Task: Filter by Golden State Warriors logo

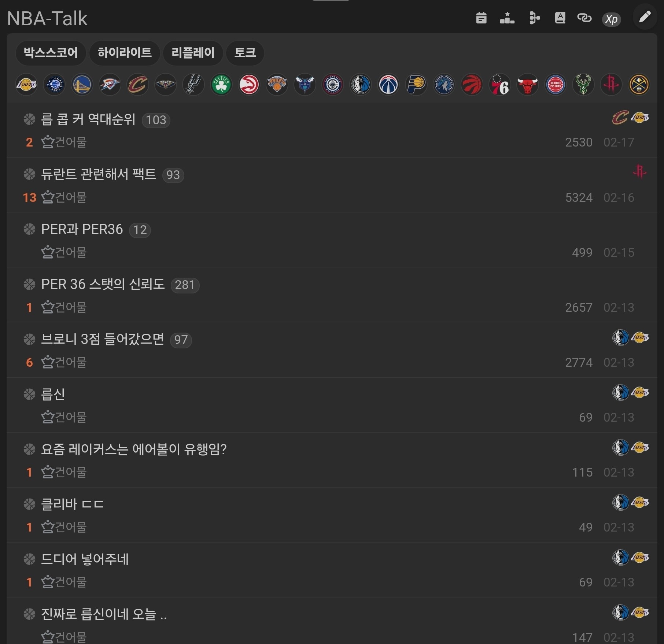Action: pyautogui.click(x=82, y=85)
